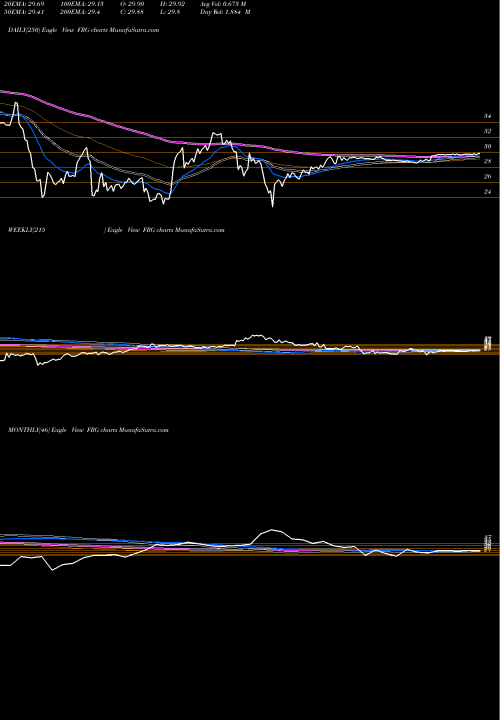Click the Day Vol 1.884 M reading

(x=225, y=12)
